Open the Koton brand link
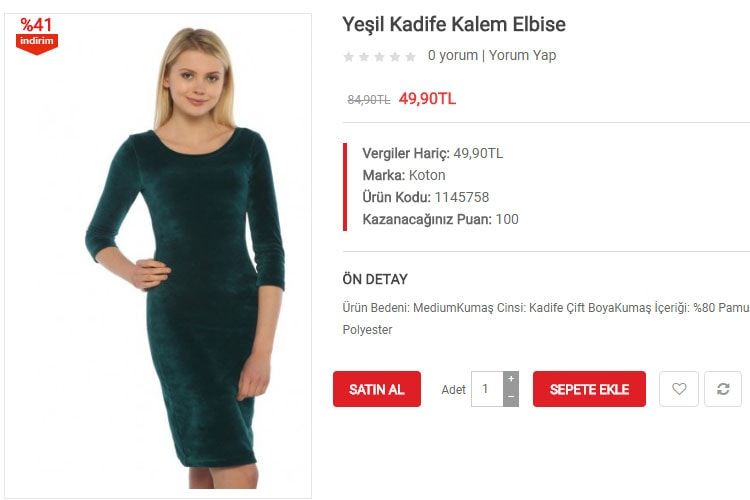The width and height of the screenshot is (750, 500). coord(427,175)
